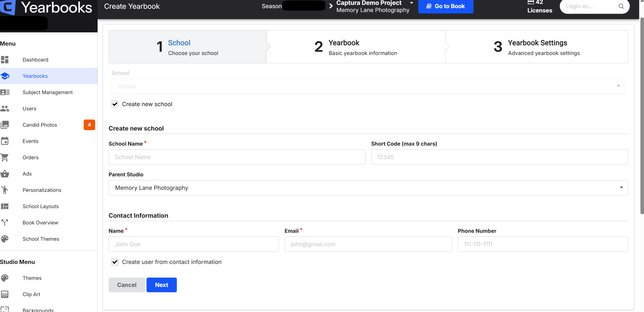644x312 pixels.
Task: Click the Cancel button
Action: coord(127,285)
